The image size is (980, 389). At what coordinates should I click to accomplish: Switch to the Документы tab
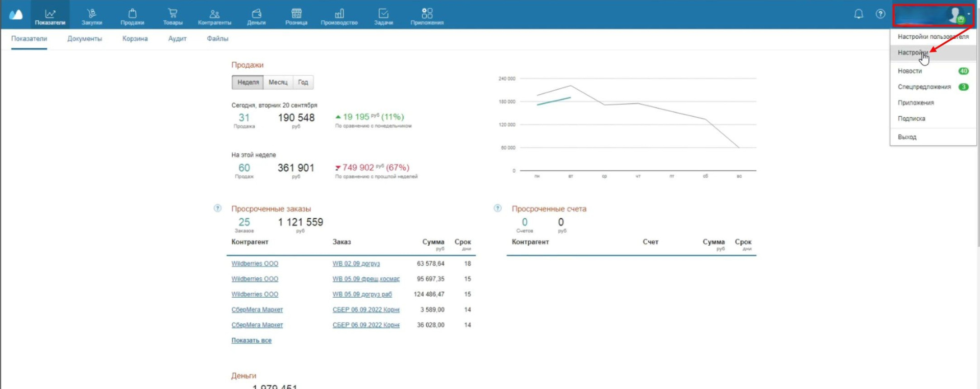click(85, 39)
